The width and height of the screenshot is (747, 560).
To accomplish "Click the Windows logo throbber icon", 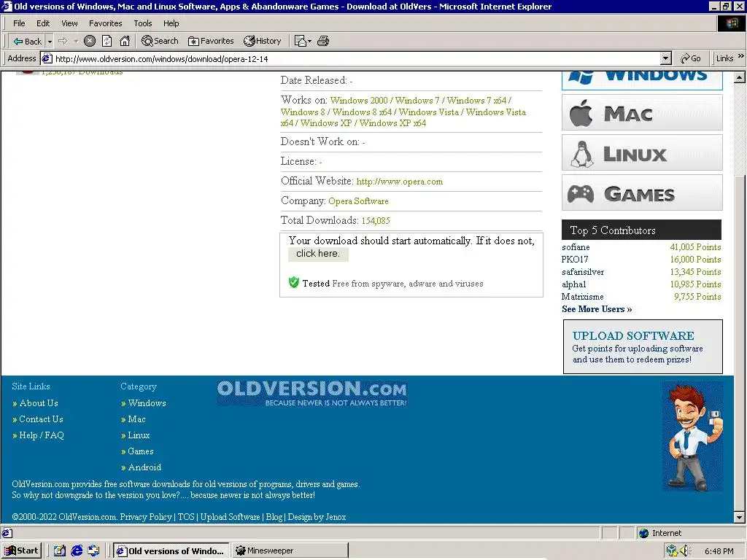I will pyautogui.click(x=732, y=23).
